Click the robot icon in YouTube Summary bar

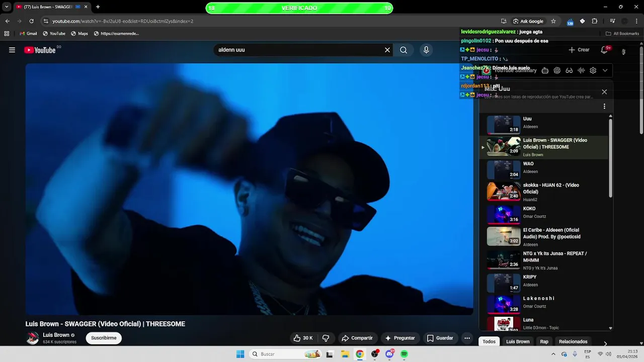pos(545,70)
